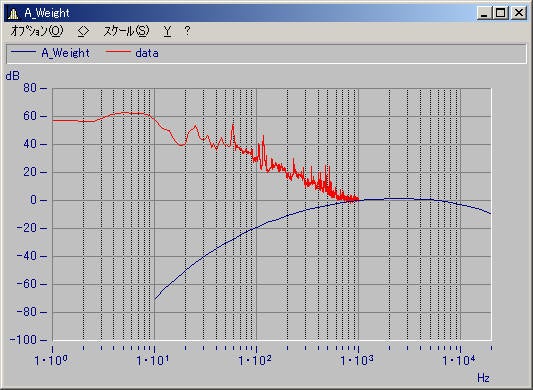Open the スケール(S) menu
Image resolution: width=533 pixels, height=390 pixels.
coord(126,31)
